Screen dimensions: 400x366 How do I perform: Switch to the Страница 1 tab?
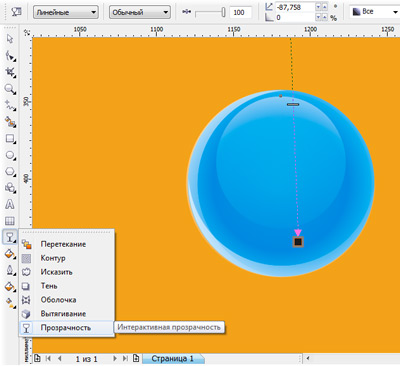point(173,359)
